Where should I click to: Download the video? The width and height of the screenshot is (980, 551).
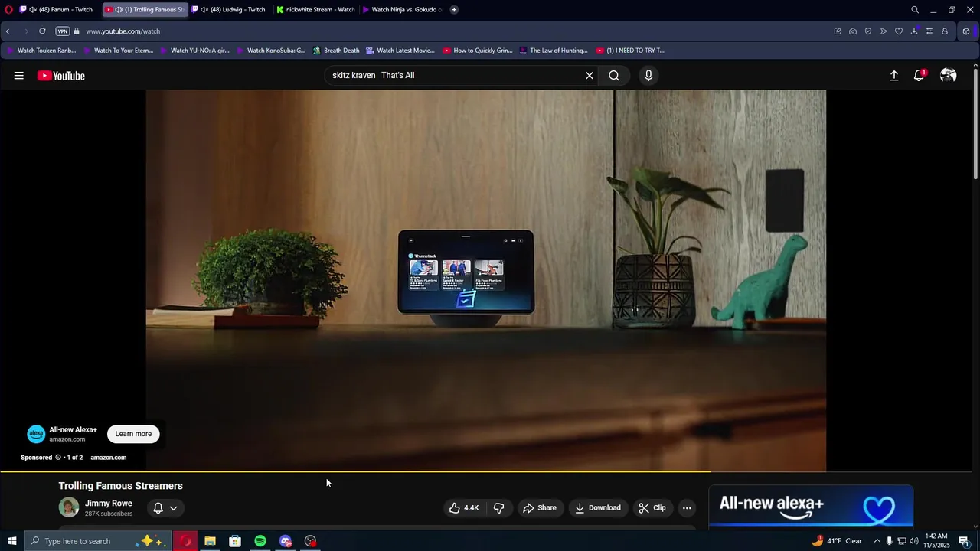[x=598, y=508]
